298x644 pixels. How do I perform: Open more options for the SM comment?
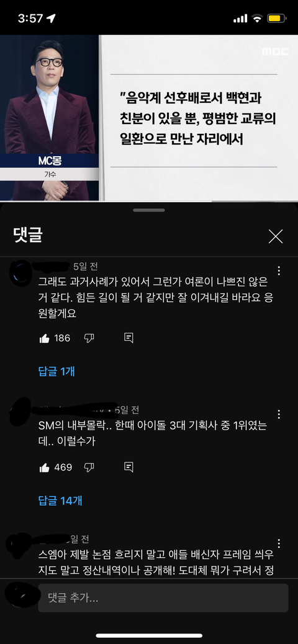coord(279,414)
